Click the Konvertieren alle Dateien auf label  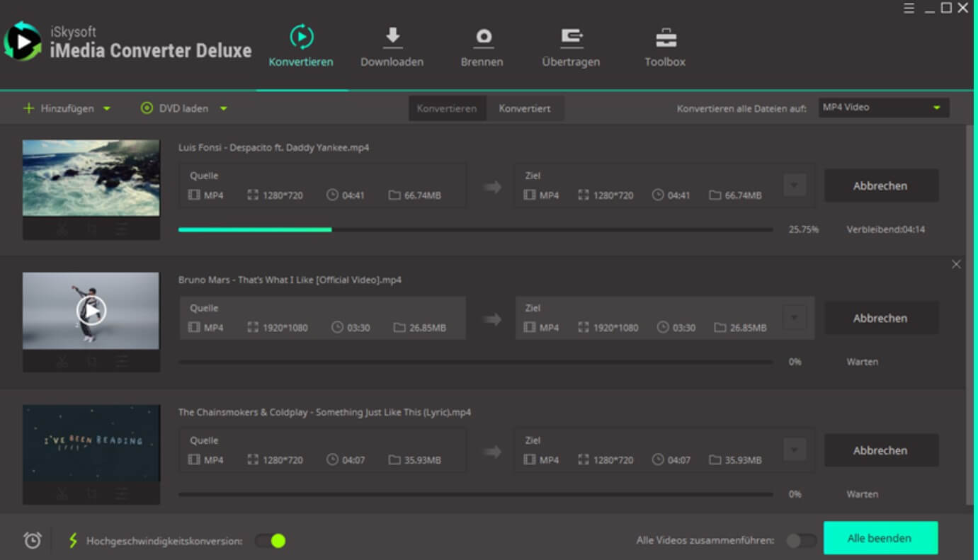pos(741,109)
